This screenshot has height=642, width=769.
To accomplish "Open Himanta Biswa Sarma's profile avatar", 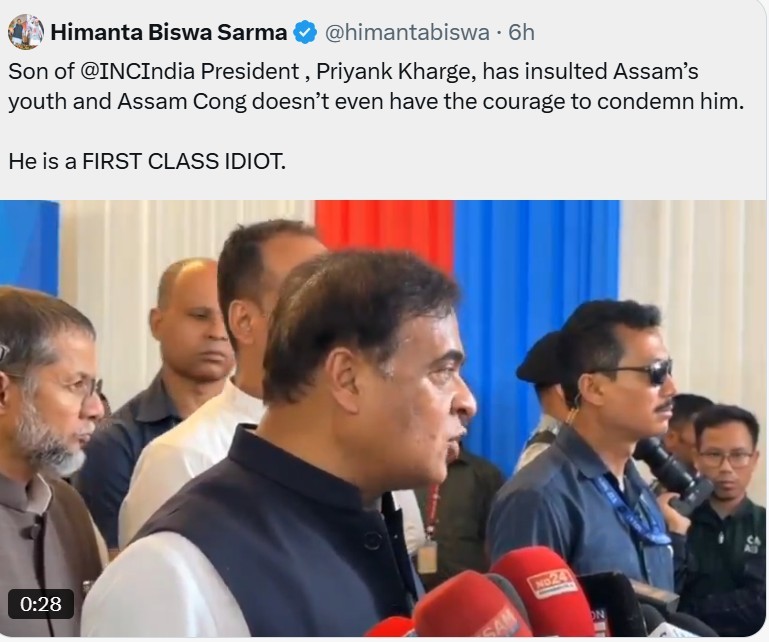I will (26, 32).
